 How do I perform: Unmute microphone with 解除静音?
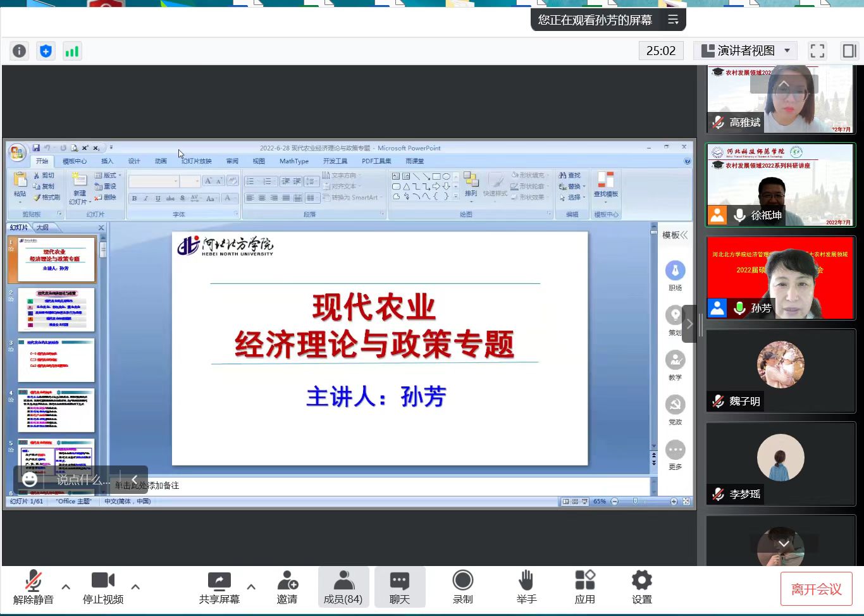tap(33, 587)
